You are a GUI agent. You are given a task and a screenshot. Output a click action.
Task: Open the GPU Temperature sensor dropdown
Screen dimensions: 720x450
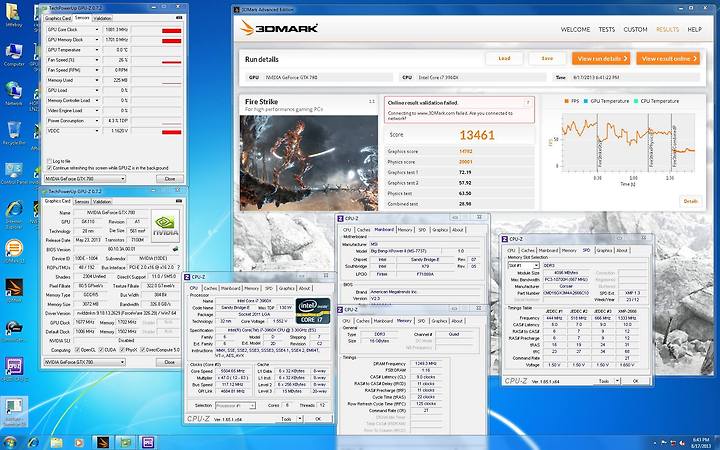96,50
